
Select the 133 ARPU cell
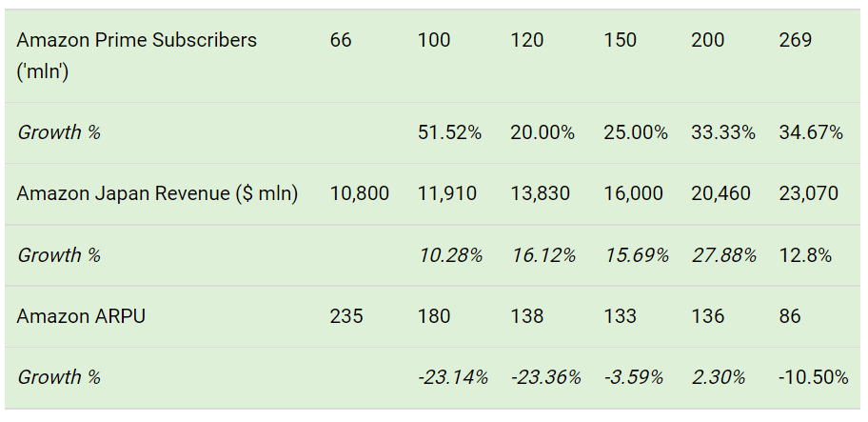tap(620, 316)
